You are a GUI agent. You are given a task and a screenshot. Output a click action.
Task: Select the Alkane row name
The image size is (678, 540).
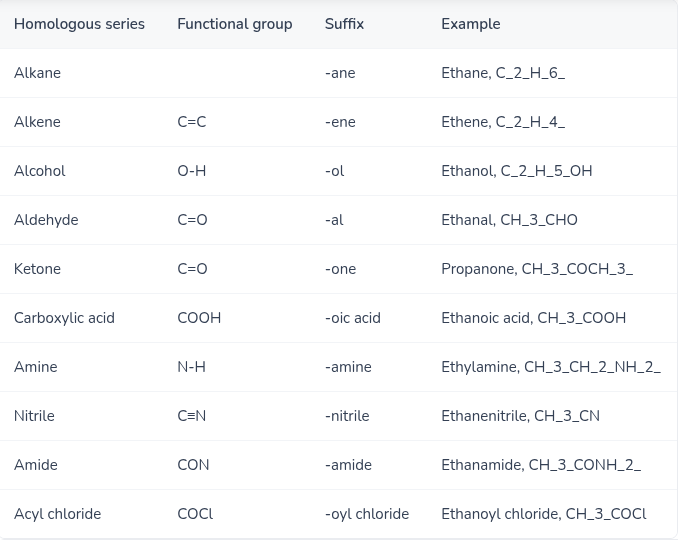click(38, 73)
